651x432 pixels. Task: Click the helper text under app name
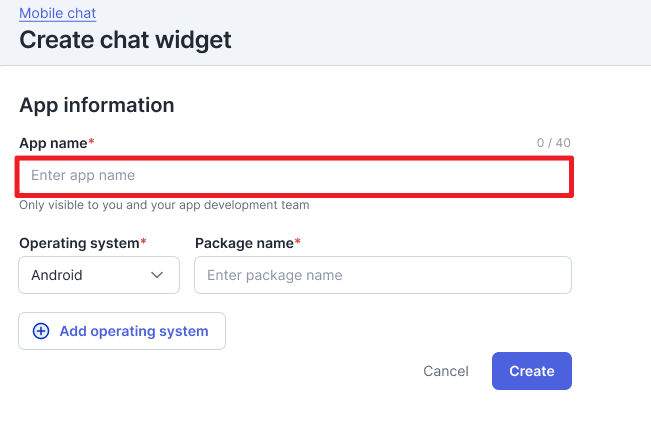[164, 205]
